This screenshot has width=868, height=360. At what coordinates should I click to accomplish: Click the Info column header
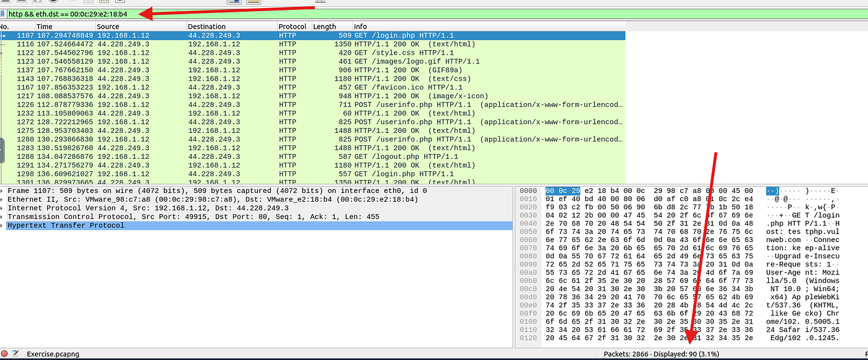click(489, 26)
